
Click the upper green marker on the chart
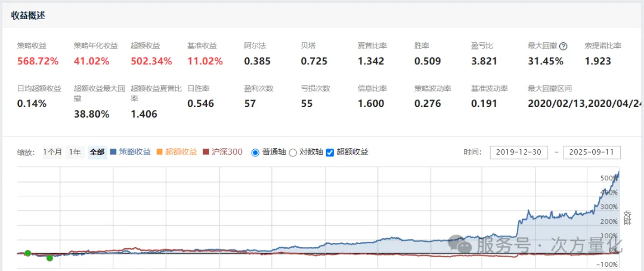(x=27, y=253)
